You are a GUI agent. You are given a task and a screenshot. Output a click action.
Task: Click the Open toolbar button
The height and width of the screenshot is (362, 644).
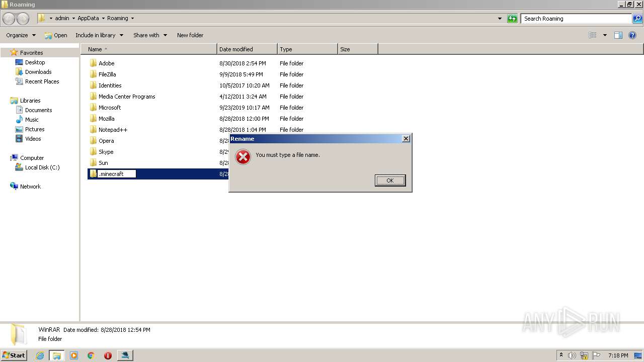point(56,35)
